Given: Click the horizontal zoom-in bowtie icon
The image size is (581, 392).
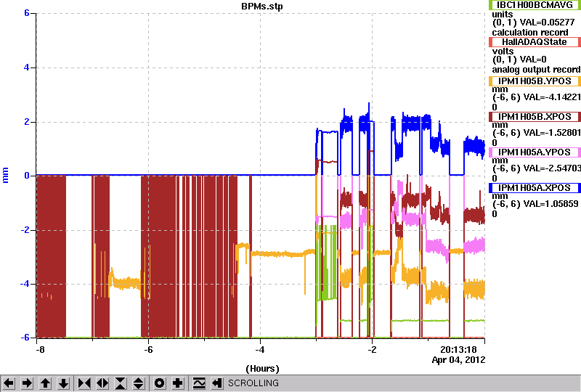Looking at the screenshot, I should (x=84, y=383).
